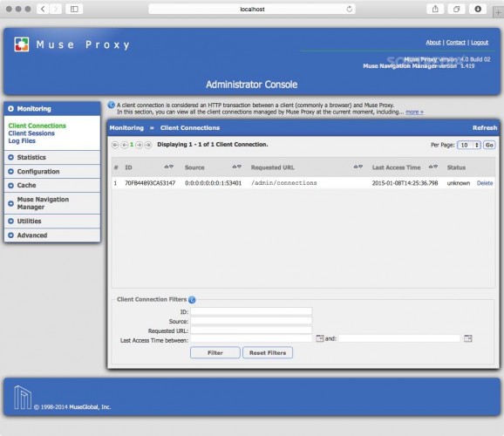The height and width of the screenshot is (436, 504).
Task: Click the Reset Filters button
Action: [268, 352]
